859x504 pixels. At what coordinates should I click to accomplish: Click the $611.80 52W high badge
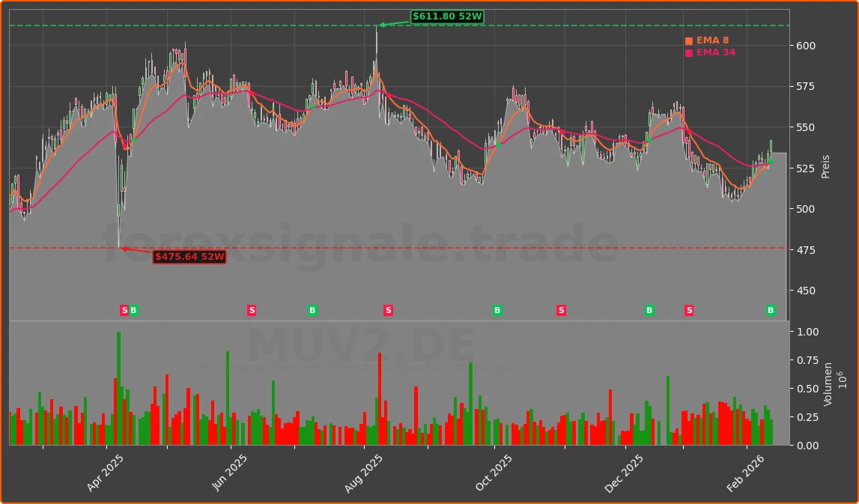click(x=447, y=15)
